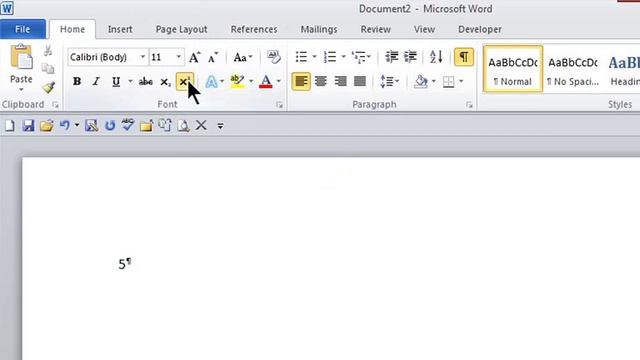Viewport: 640px width, 360px height.
Task: Clear formatting with the eraser icon
Action: (x=273, y=57)
